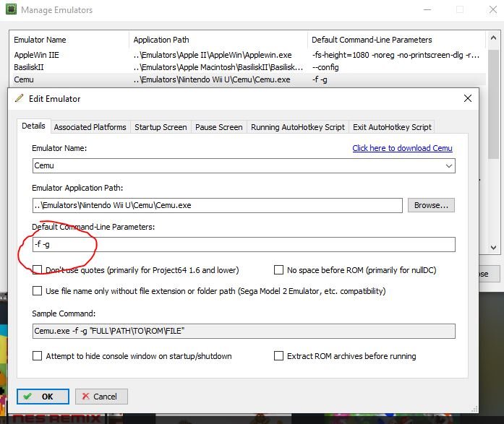Open the Startup Screen tab
Image resolution: width=504 pixels, height=424 pixels.
click(161, 127)
